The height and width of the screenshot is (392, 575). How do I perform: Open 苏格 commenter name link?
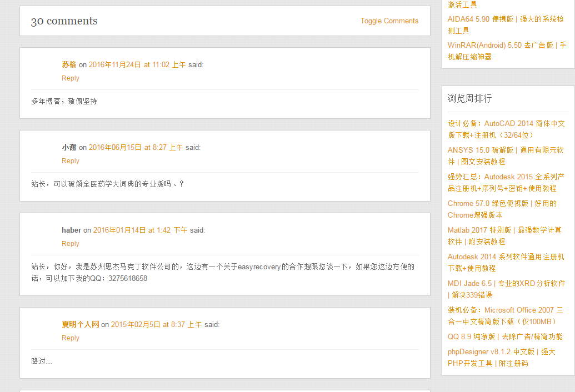point(69,64)
